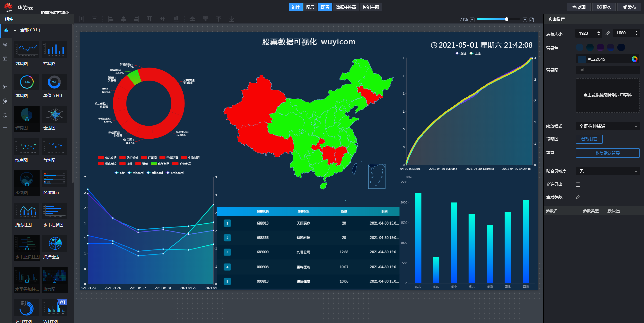Open the map components category
Image resolution: width=644 pixels, height=323 pixels.
point(5,45)
